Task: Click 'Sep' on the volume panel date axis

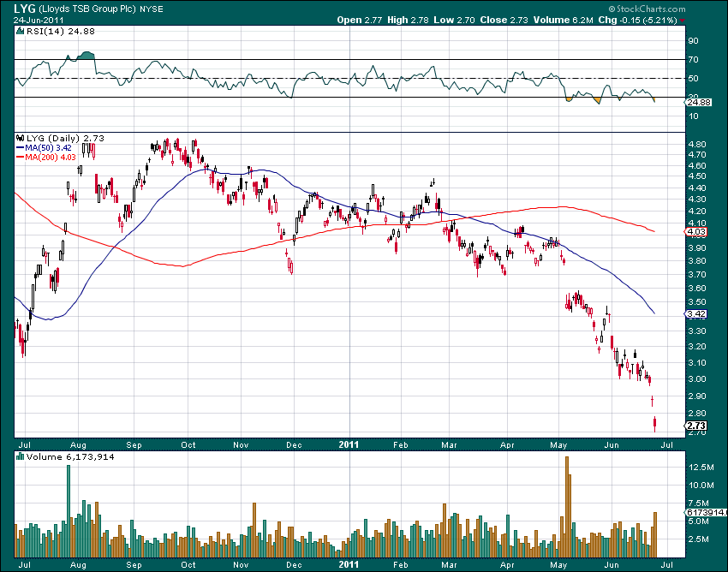Action: [x=134, y=564]
